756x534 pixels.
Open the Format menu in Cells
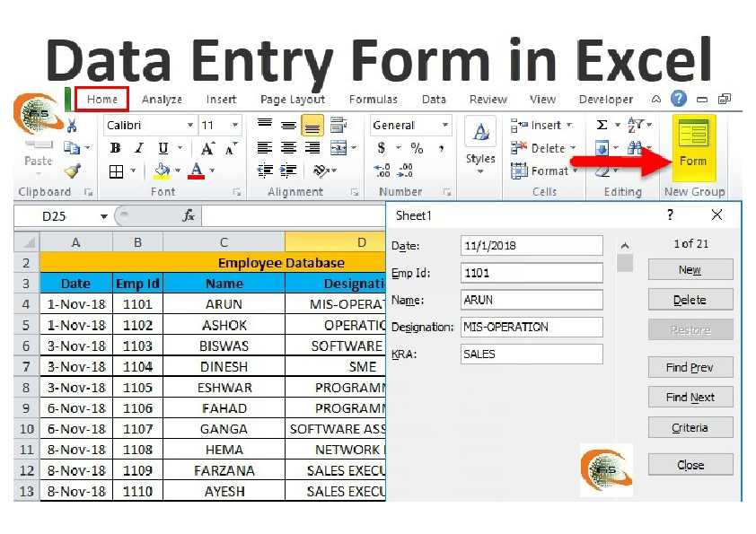[544, 171]
